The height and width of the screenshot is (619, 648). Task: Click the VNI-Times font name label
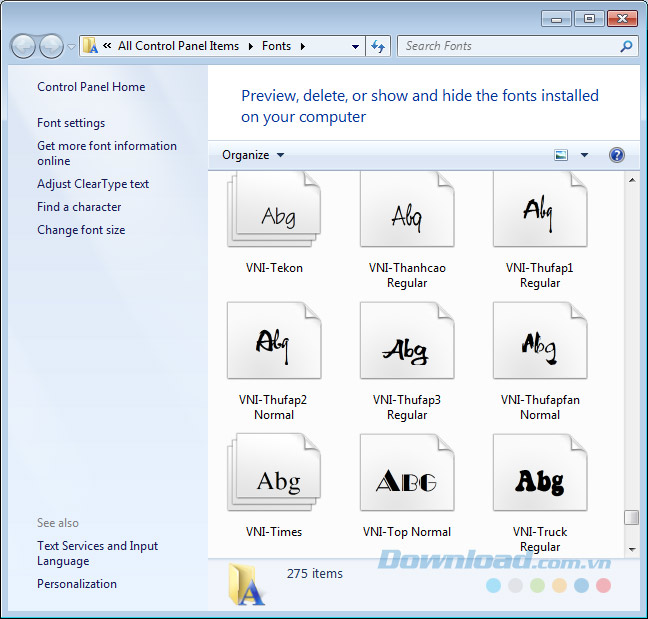[x=274, y=532]
